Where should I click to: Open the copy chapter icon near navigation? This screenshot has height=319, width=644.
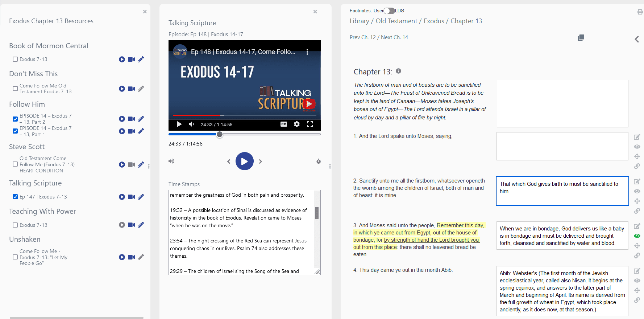(x=581, y=38)
